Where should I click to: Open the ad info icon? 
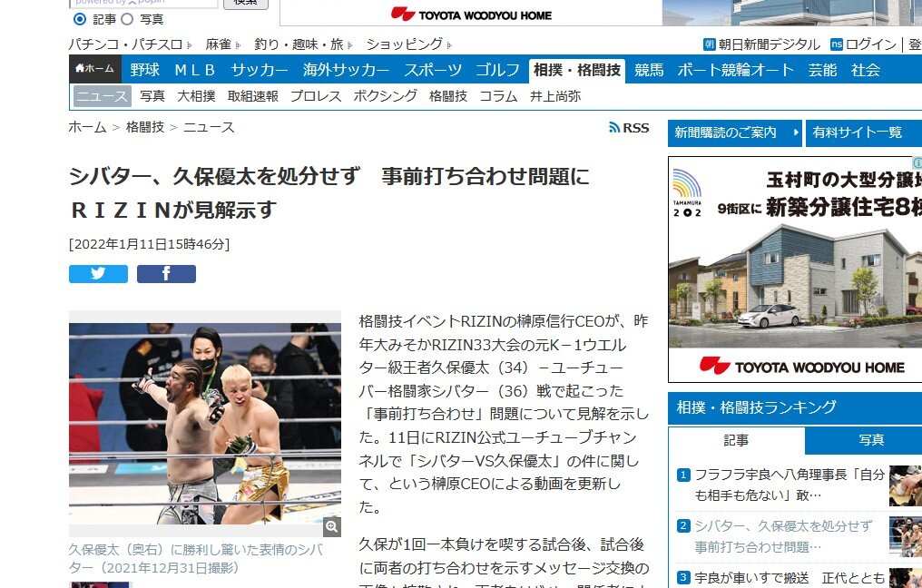click(x=917, y=162)
